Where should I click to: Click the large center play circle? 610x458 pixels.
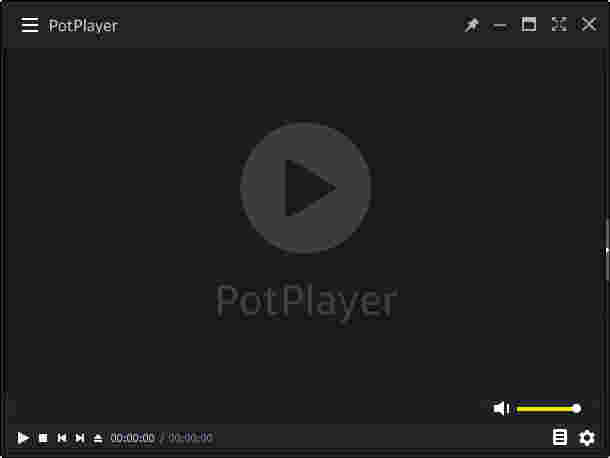(x=305, y=188)
